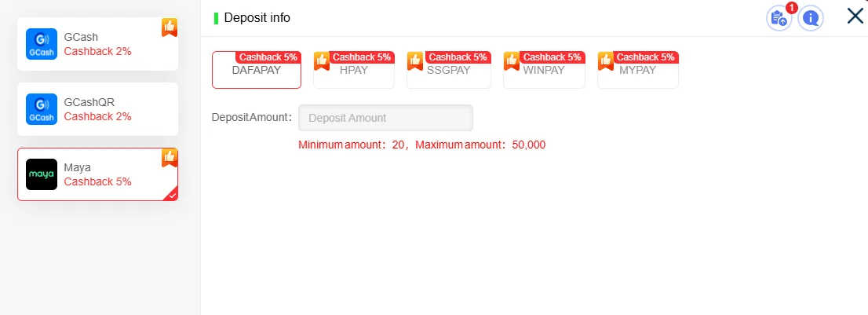This screenshot has height=315, width=868.
Task: Click the thumbs-up badge on MYPAY
Action: tap(606, 61)
